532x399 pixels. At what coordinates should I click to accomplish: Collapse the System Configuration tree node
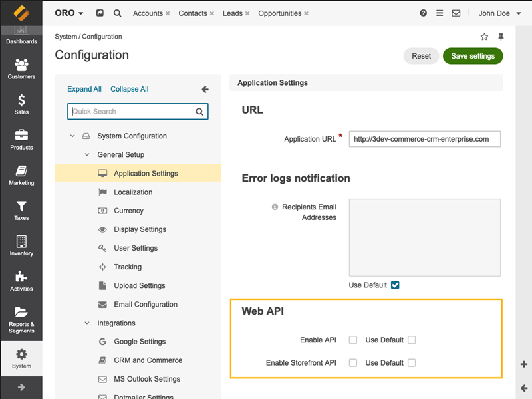click(73, 136)
